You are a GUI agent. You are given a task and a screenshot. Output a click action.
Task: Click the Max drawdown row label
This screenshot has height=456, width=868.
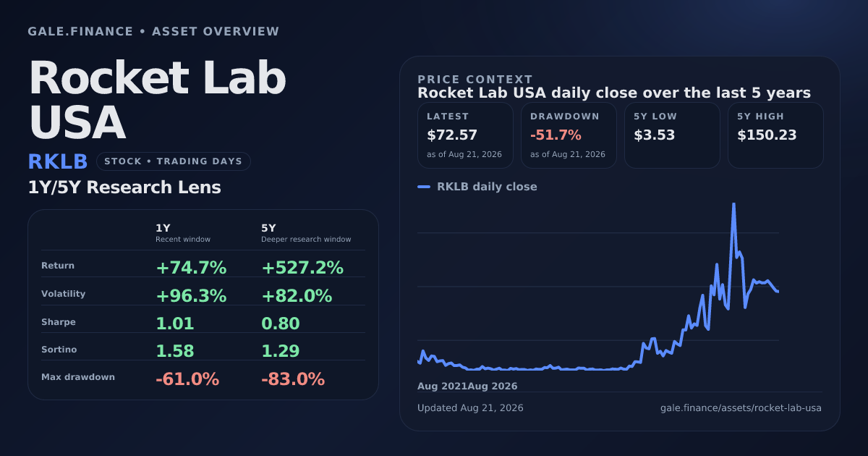pyautogui.click(x=78, y=377)
